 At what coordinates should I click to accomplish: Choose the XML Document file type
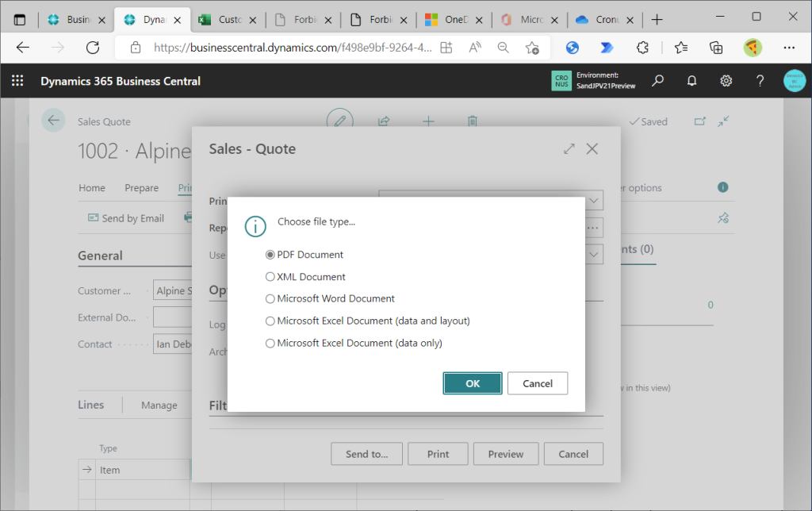click(270, 277)
